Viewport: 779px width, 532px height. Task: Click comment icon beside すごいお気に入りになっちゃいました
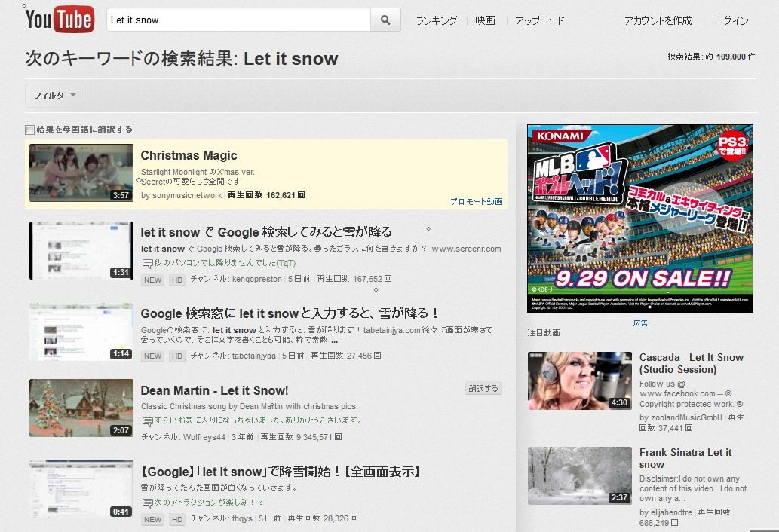(x=148, y=422)
